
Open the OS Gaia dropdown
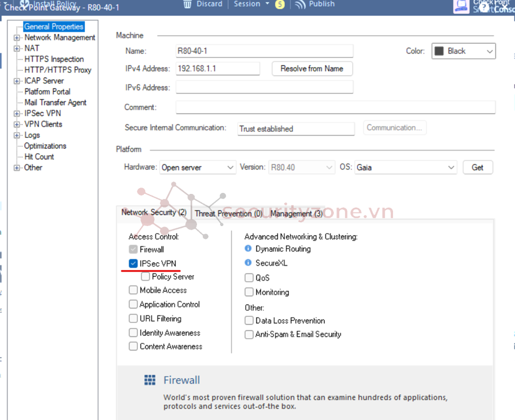point(406,167)
